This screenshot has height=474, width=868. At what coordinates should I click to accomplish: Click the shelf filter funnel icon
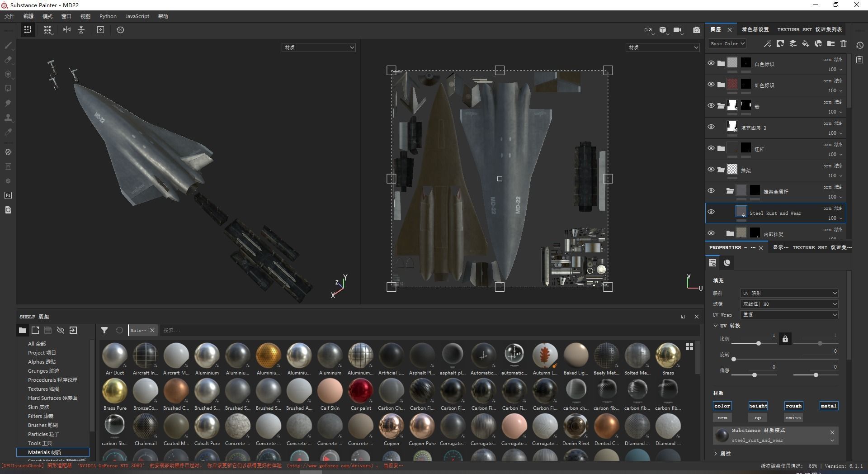[x=104, y=330]
